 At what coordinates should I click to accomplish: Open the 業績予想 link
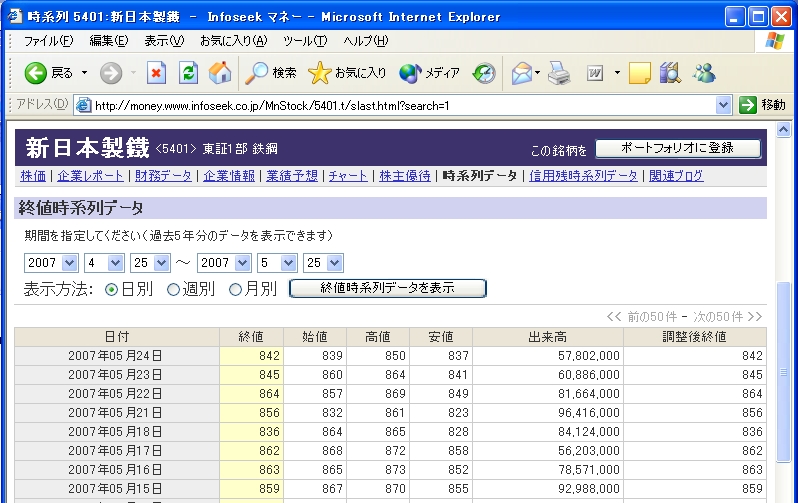click(x=292, y=176)
